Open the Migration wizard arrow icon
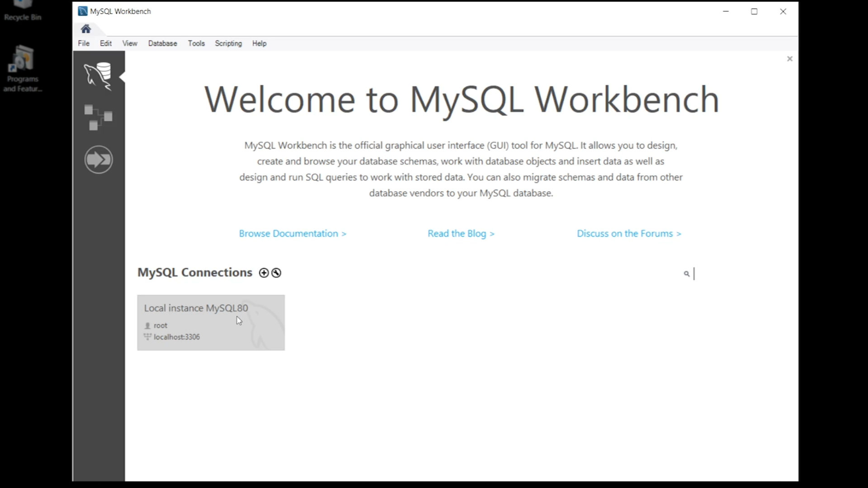 tap(98, 160)
